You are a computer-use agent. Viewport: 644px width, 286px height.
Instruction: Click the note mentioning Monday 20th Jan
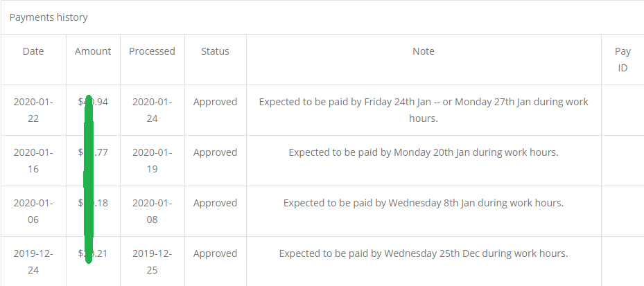coord(424,152)
